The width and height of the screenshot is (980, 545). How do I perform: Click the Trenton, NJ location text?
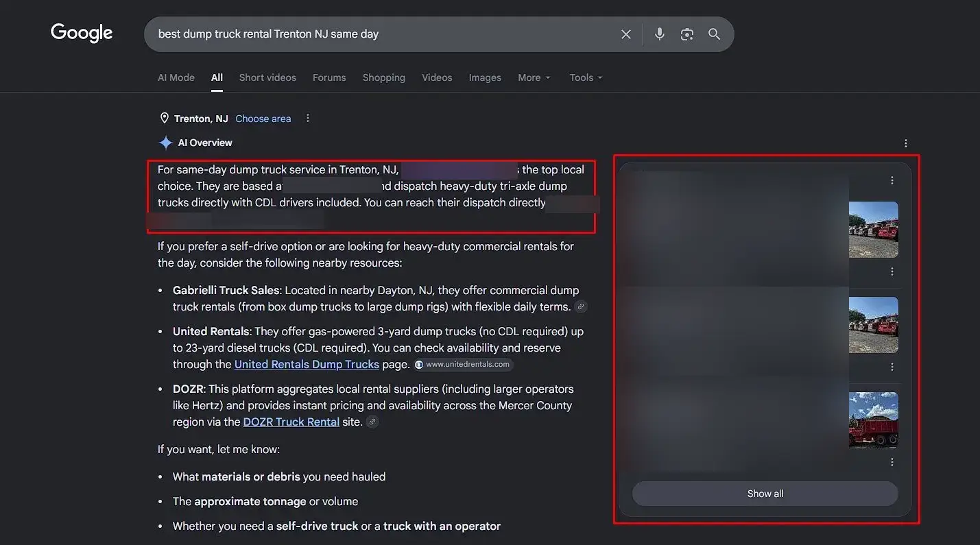pos(201,119)
